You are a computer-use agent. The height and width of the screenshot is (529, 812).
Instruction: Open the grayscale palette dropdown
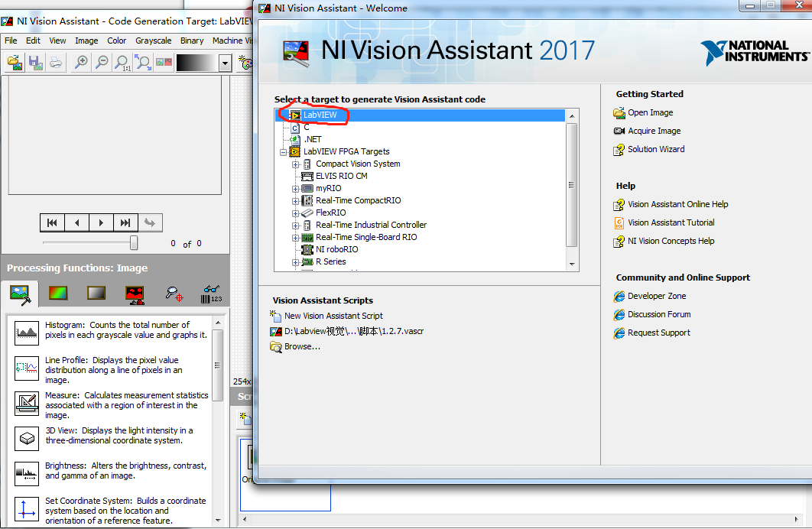coord(224,63)
